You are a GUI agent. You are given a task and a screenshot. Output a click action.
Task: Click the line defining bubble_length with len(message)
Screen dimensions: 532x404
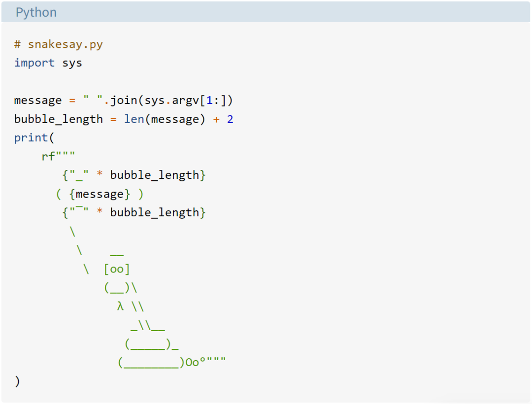[x=124, y=119]
